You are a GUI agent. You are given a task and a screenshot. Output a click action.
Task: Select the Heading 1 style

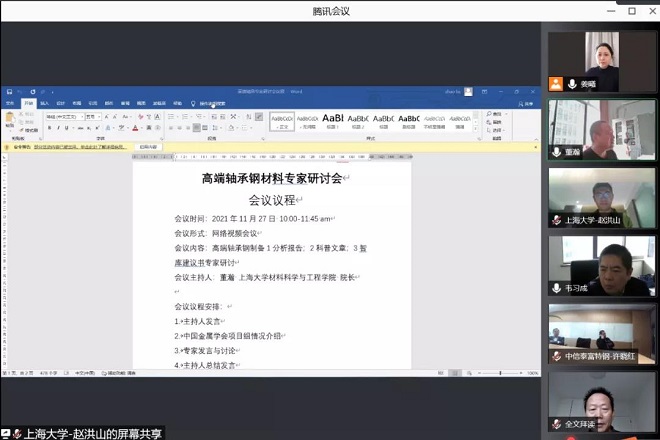click(x=333, y=120)
